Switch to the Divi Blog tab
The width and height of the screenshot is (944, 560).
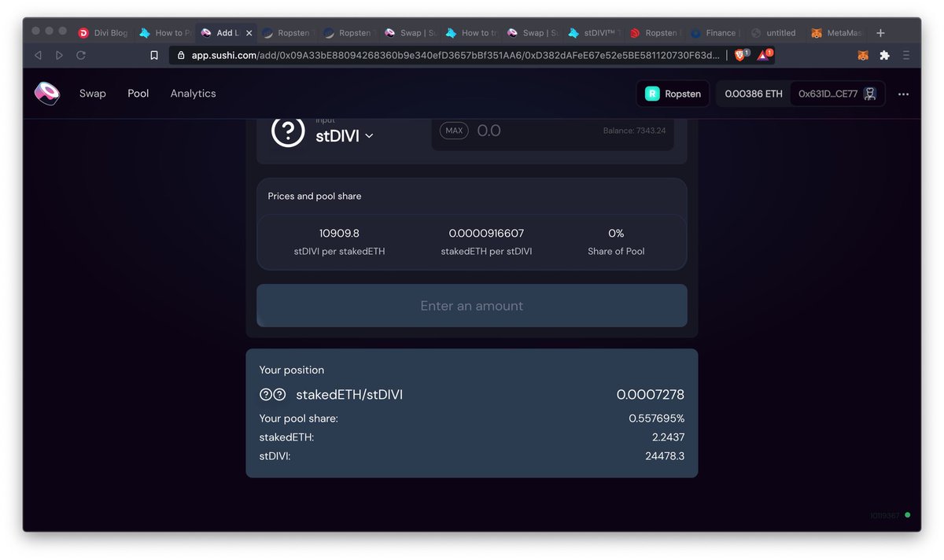(x=103, y=33)
